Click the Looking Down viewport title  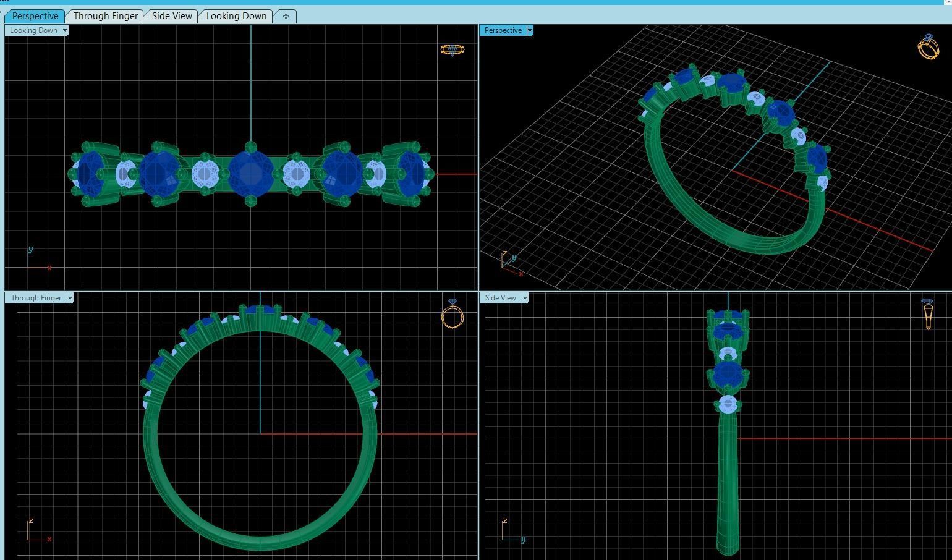click(33, 30)
